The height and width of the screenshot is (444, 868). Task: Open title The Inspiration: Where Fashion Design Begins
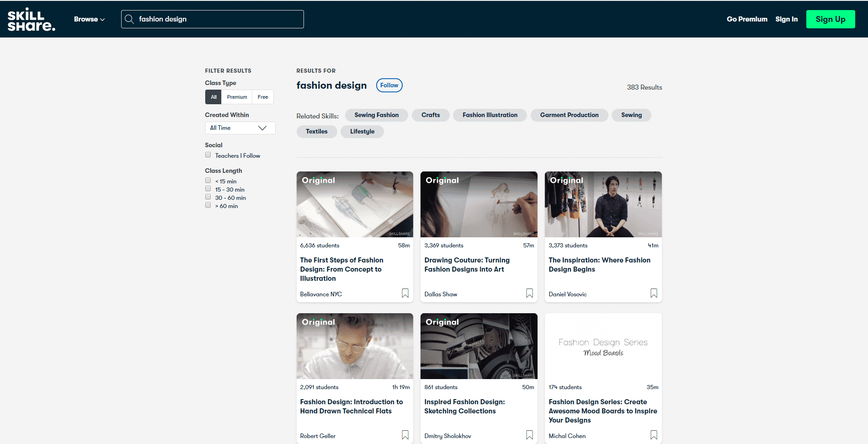tap(599, 265)
